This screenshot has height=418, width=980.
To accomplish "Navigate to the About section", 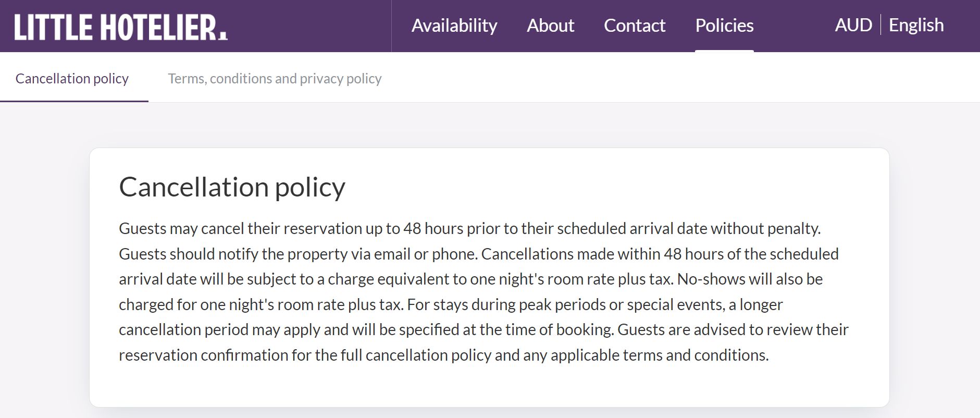I will point(550,26).
